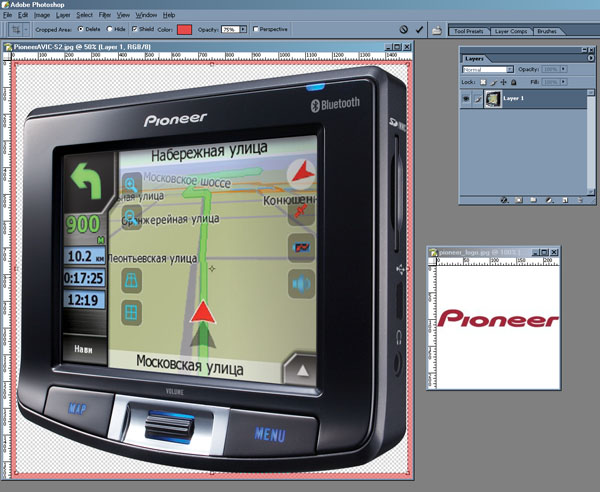Open the layer Fill slider arrow

click(563, 82)
